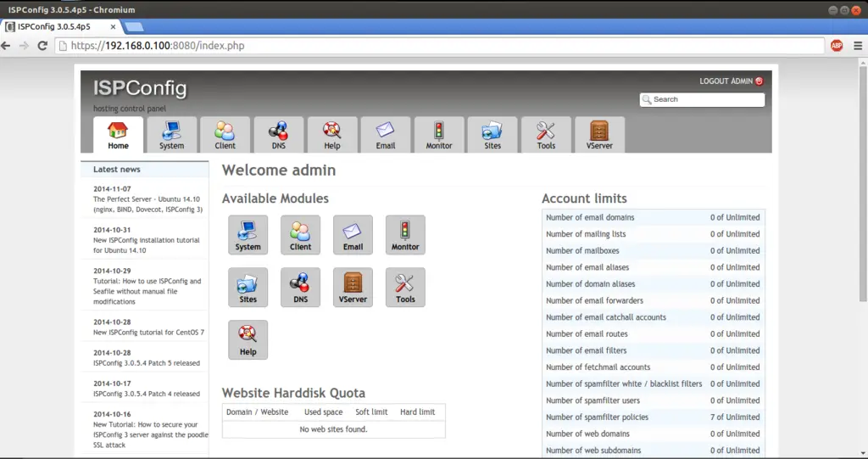Click the Email module icon under Available Modules

[353, 235]
